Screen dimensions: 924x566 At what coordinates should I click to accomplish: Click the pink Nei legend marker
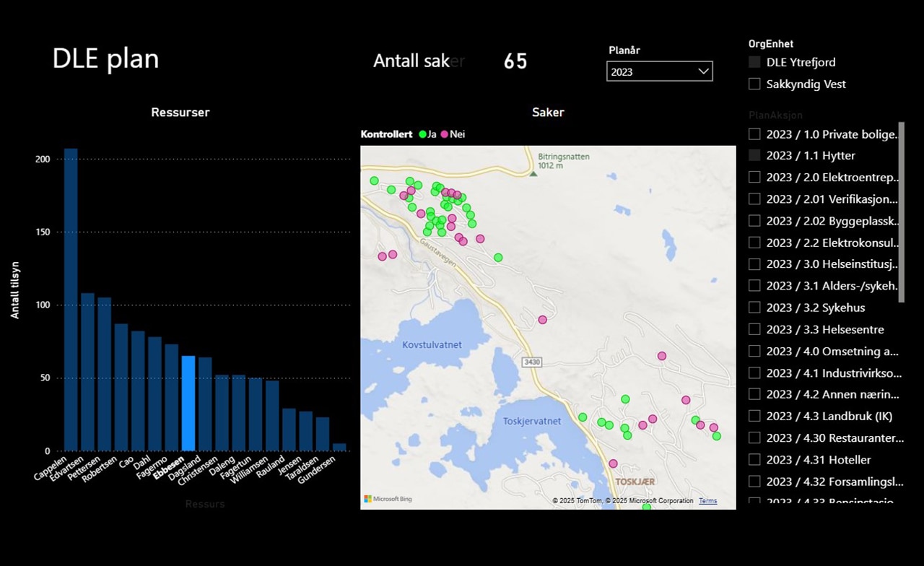point(445,134)
